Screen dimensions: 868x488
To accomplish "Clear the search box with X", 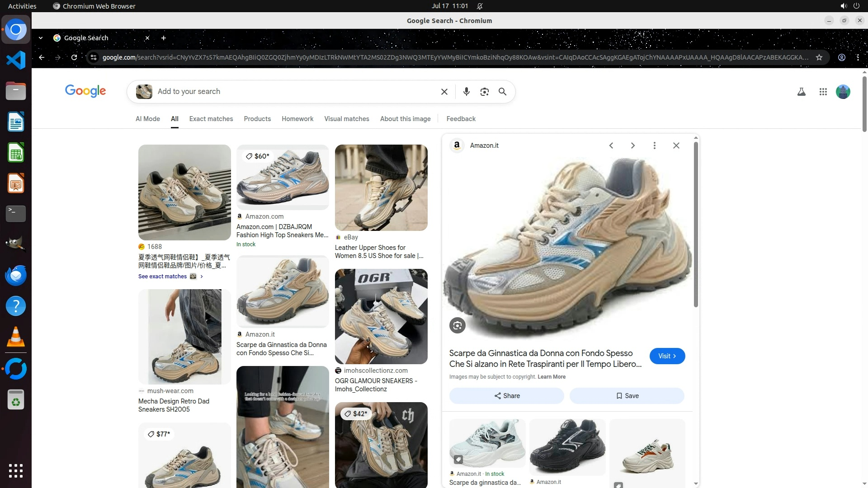I will tap(444, 92).
